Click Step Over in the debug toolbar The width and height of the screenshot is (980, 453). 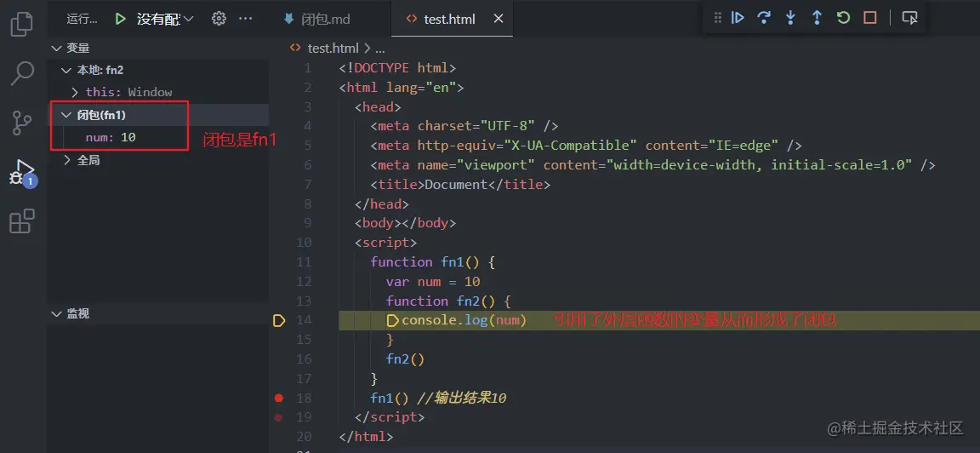click(x=763, y=18)
